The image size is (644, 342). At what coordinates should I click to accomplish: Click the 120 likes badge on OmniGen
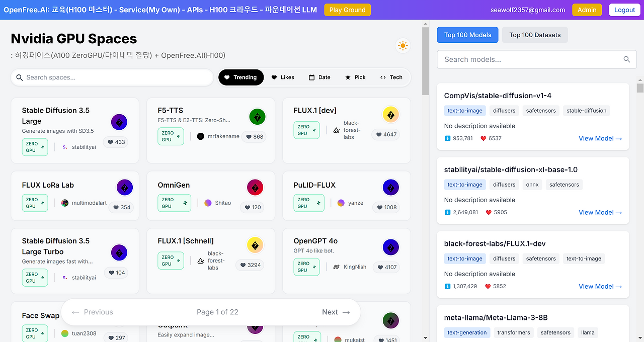click(x=253, y=207)
